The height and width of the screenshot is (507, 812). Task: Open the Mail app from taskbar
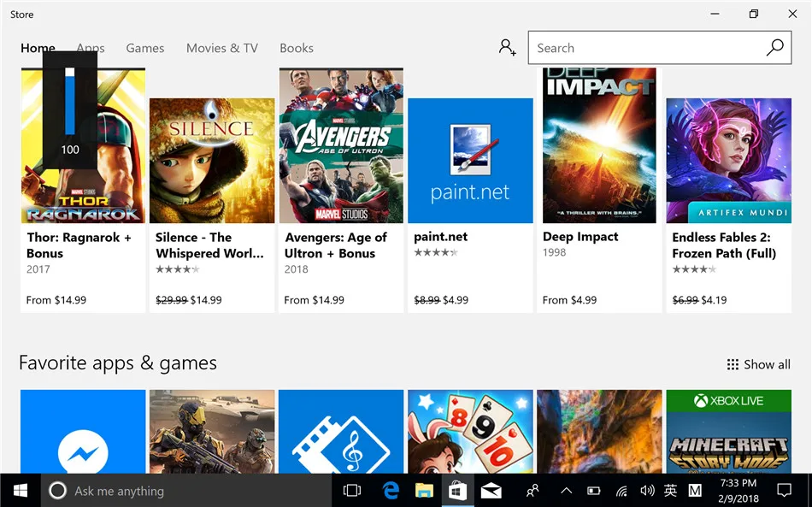tap(491, 491)
